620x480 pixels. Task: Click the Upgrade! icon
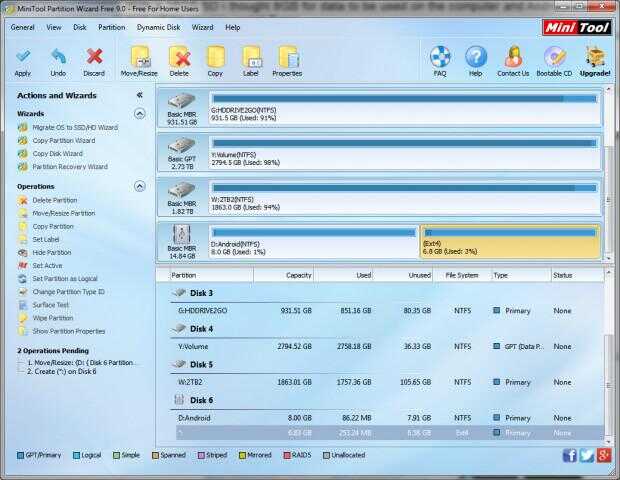(x=595, y=61)
